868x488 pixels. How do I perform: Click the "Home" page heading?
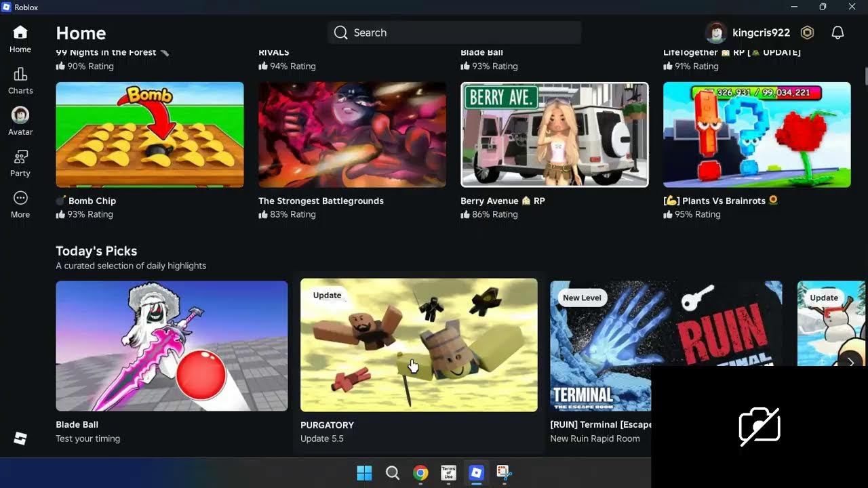point(81,33)
